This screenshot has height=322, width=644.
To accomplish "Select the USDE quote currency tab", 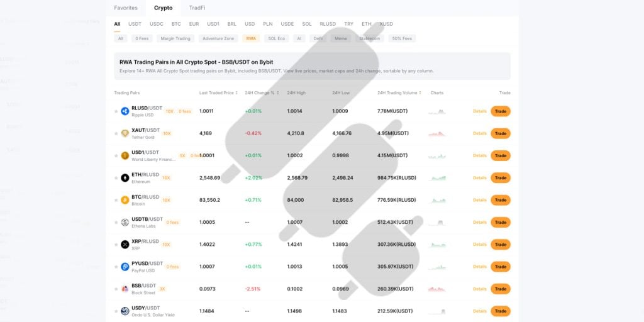I will tap(287, 25).
